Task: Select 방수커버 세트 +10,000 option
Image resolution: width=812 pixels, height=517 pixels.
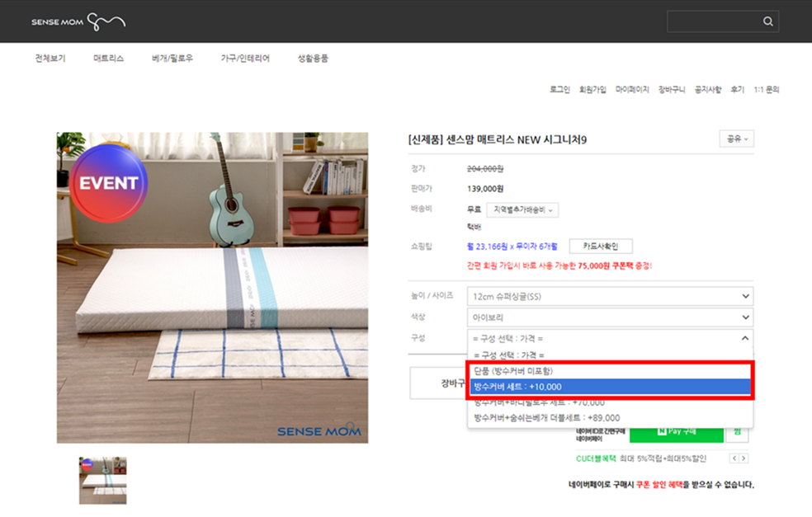Action: point(610,387)
